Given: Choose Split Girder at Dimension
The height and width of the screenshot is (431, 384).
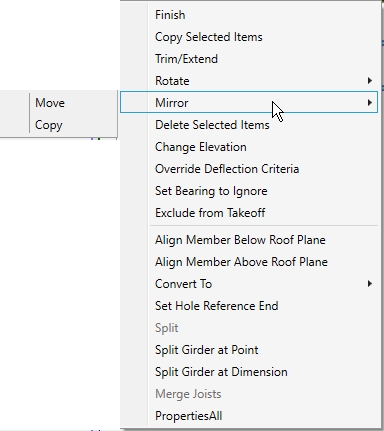Looking at the screenshot, I should 249,372.
